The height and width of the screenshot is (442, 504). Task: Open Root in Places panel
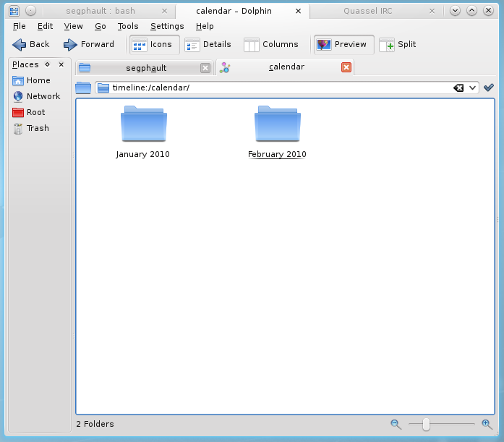(x=29, y=112)
